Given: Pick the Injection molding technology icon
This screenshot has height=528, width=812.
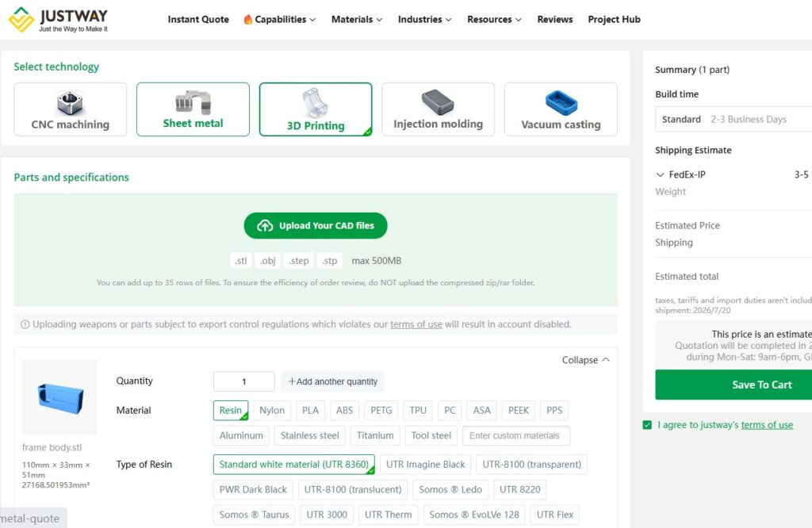Looking at the screenshot, I should (438, 102).
